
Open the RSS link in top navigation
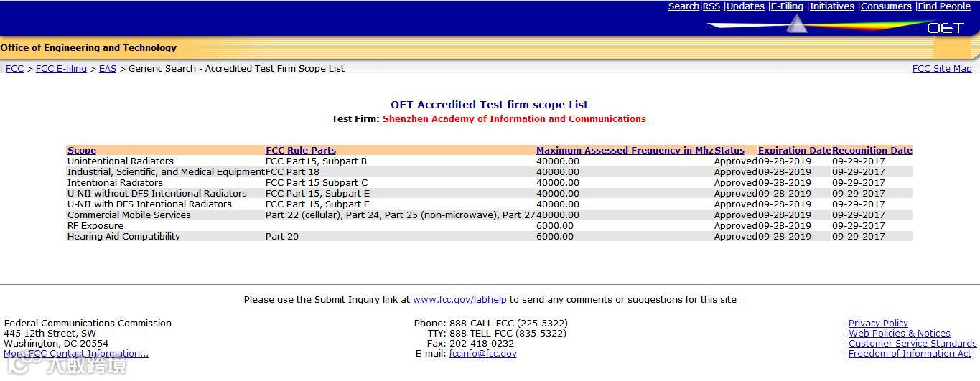click(x=711, y=6)
